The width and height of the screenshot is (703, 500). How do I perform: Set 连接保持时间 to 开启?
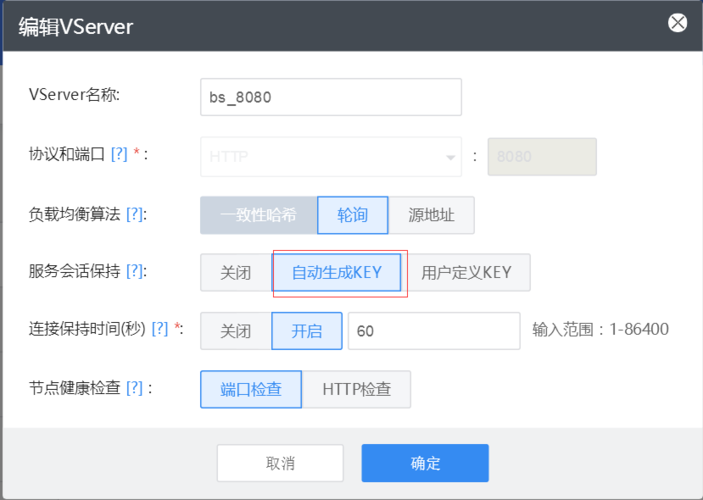307,331
